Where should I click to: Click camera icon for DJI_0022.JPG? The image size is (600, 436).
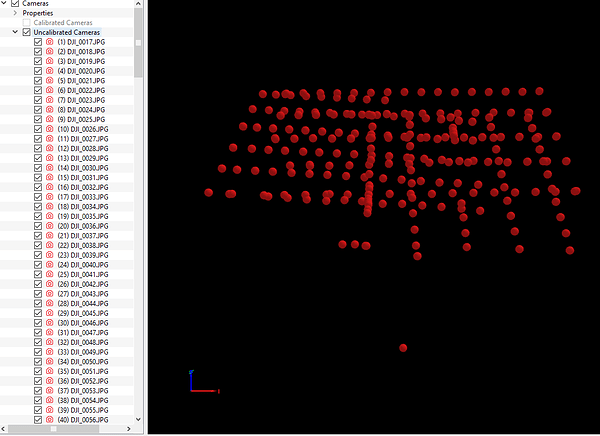(x=49, y=90)
